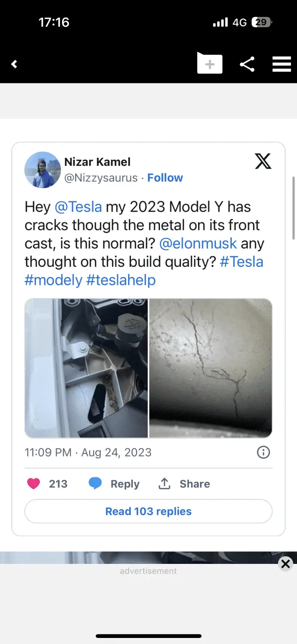Screen dimensions: 297x644
Task: Open the @Tesla mention link
Action: [x=78, y=207]
